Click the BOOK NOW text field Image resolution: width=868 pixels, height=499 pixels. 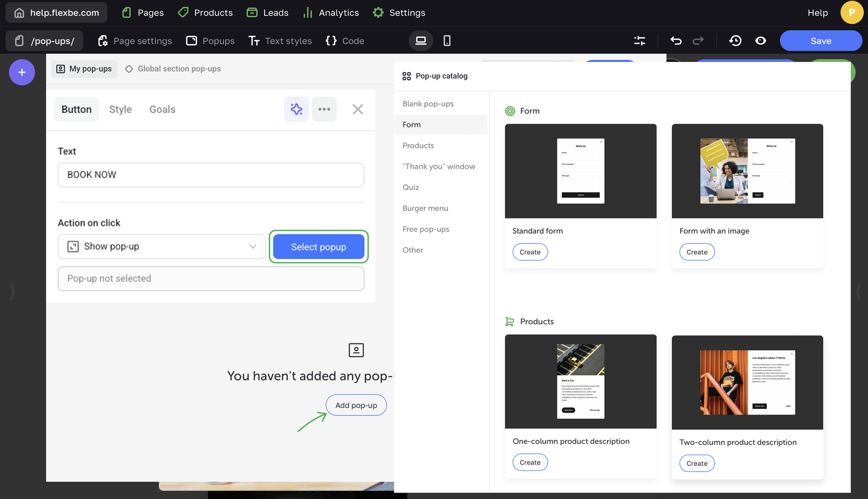point(211,175)
